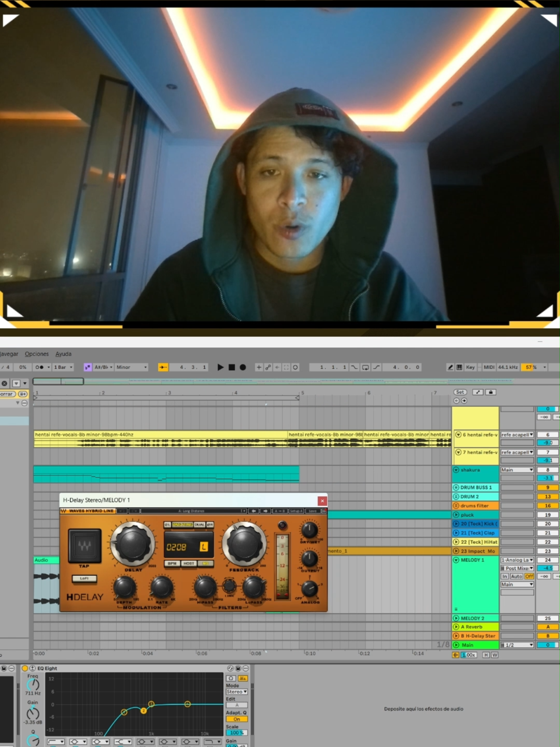
Task: Toggle the B return track activator
Action: pyautogui.click(x=548, y=636)
